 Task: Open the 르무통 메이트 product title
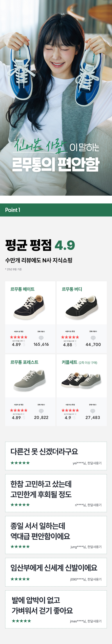[22, 289]
